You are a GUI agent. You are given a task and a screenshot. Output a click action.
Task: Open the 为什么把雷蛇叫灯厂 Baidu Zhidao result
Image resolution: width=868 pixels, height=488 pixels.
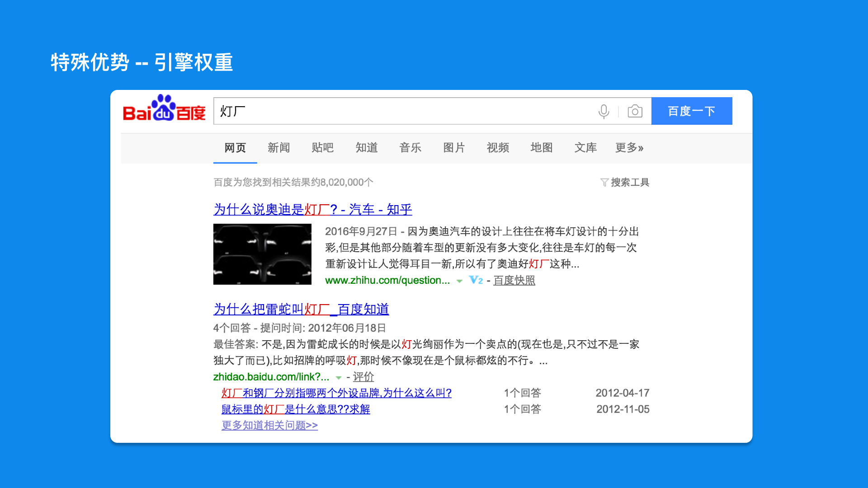301,310
